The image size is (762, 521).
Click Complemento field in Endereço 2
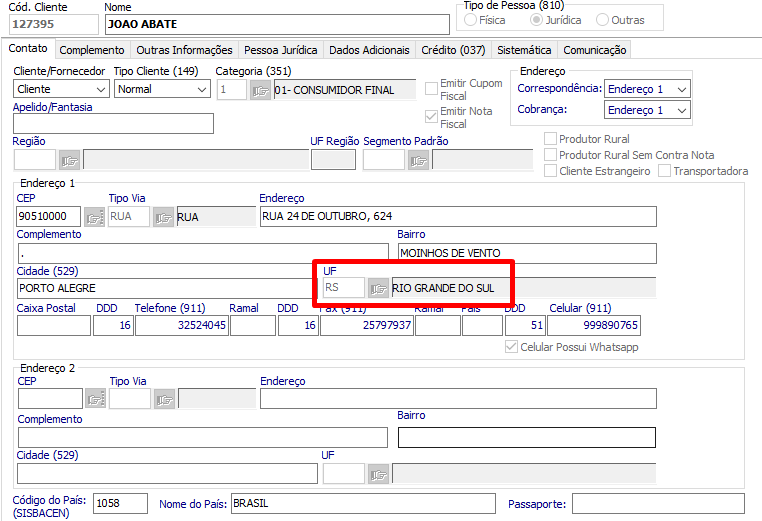203,437
